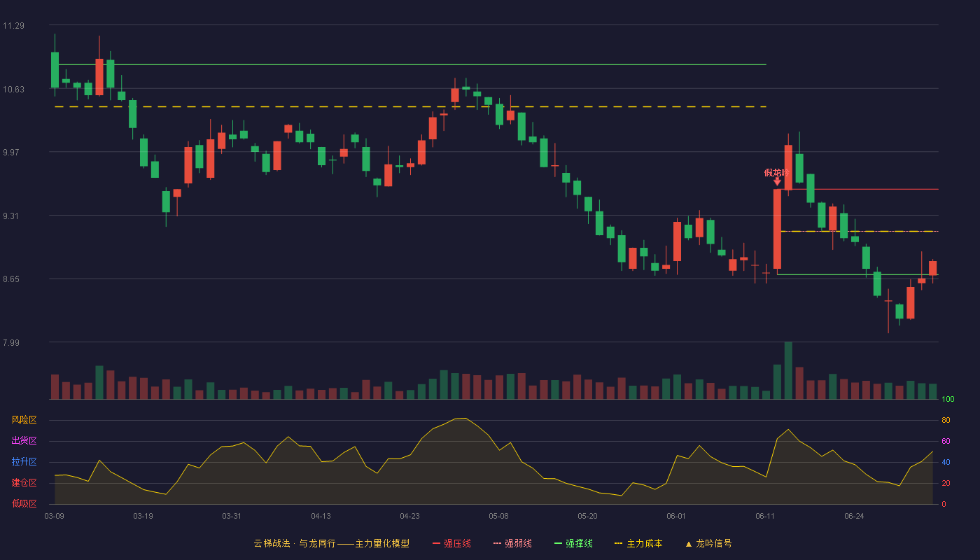980x560 pixels.
Task: Select the 出货区 zone label
Action: [24, 441]
